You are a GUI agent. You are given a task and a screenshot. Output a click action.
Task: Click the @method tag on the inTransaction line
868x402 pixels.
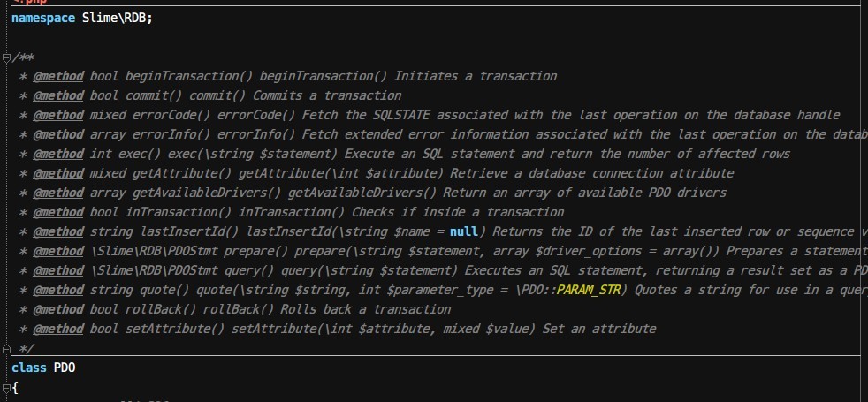(x=58, y=212)
